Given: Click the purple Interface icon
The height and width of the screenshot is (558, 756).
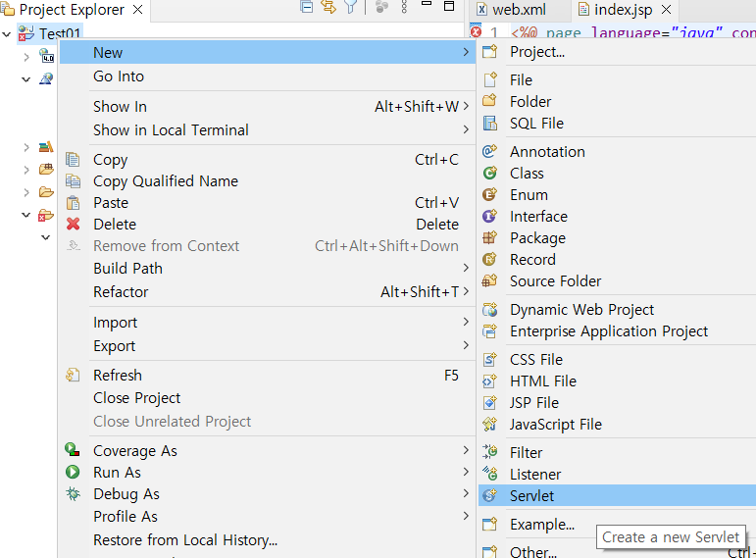Looking at the screenshot, I should 490,216.
